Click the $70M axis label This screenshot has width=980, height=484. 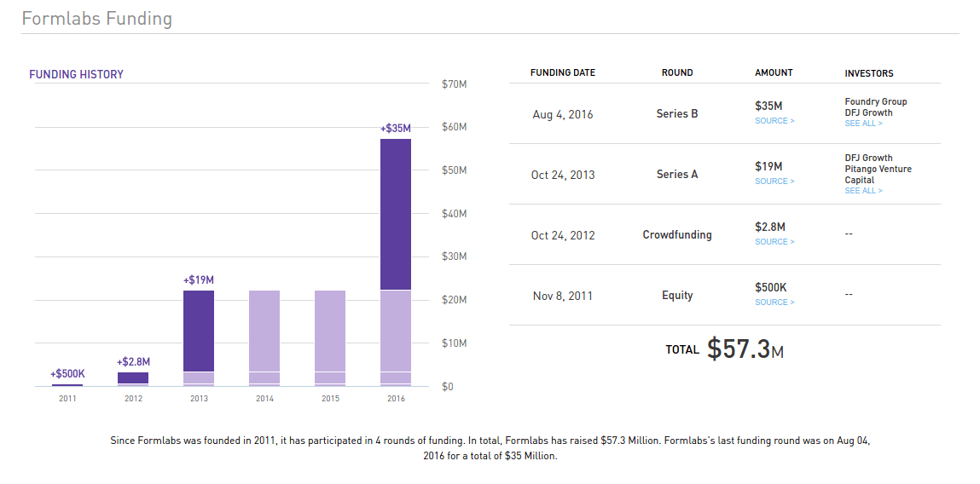(455, 84)
